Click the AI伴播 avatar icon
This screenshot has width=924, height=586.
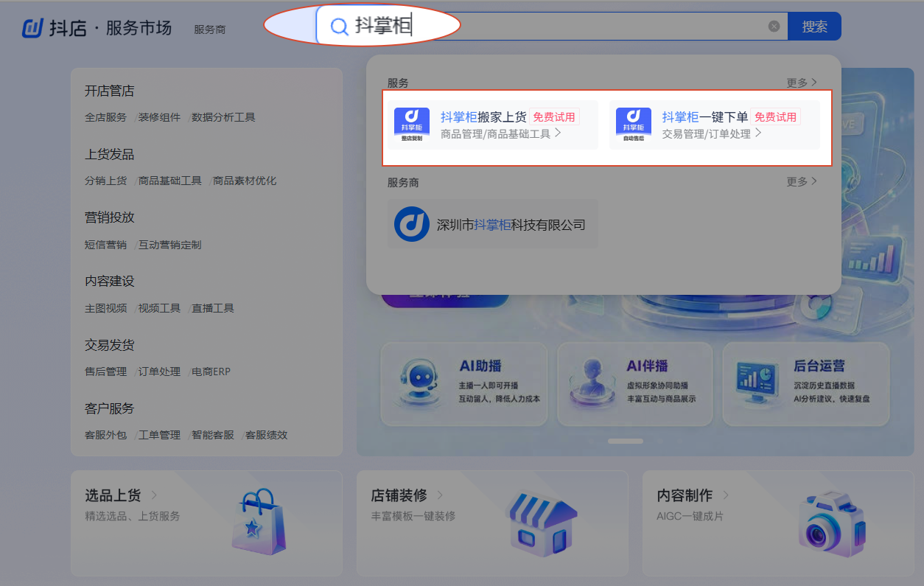[592, 383]
